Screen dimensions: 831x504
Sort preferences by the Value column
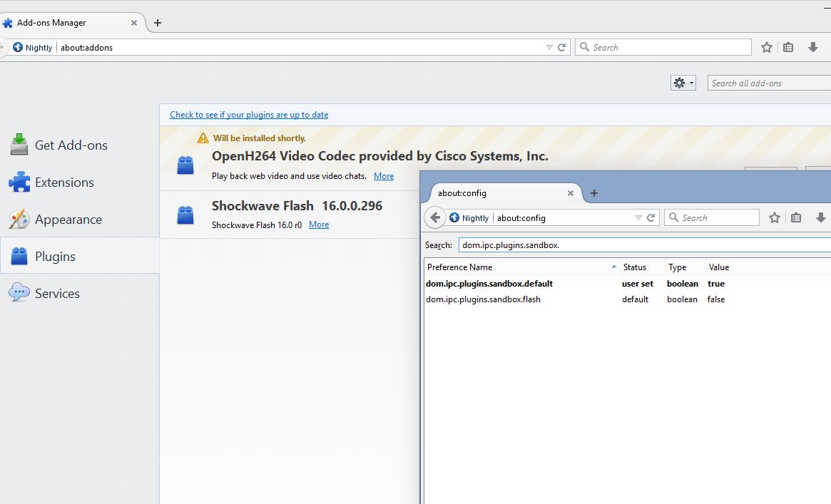(x=768, y=267)
